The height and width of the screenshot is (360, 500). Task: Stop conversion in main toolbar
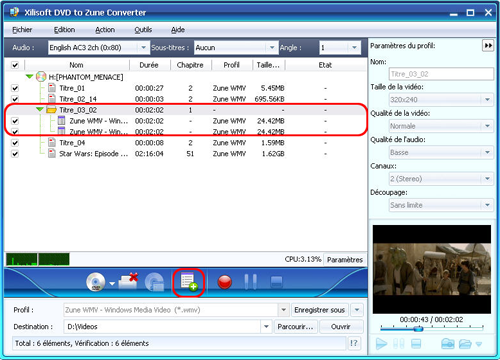click(x=276, y=282)
